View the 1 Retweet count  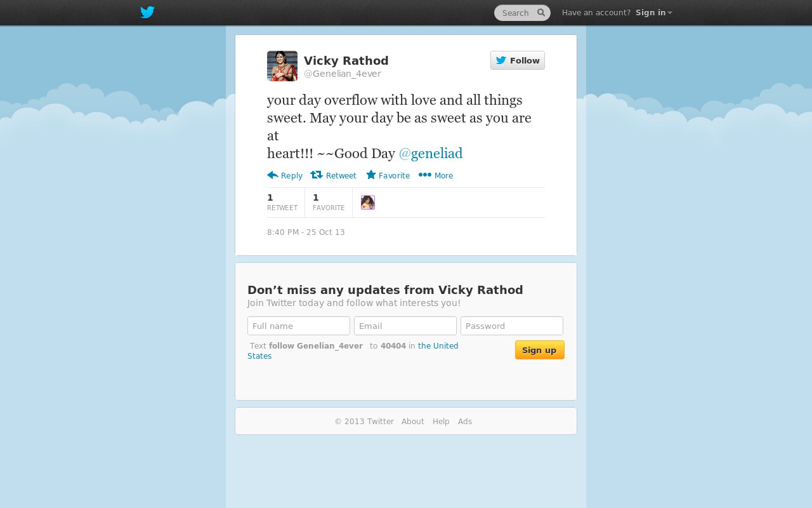[282, 203]
